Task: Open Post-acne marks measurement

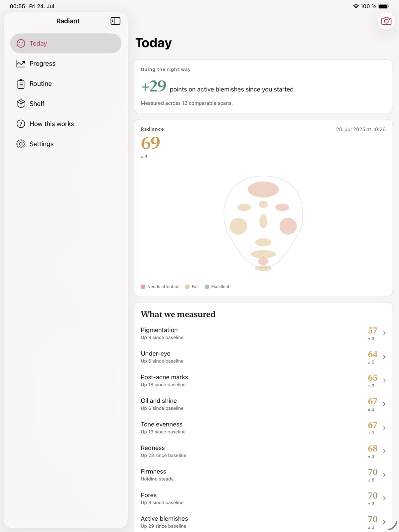Action: pos(263,380)
